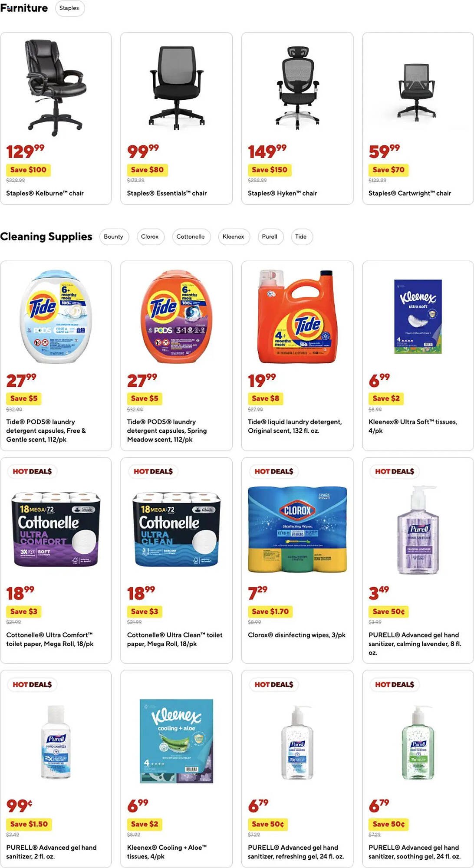Open the Staples Hyken chair photo

tap(297, 86)
